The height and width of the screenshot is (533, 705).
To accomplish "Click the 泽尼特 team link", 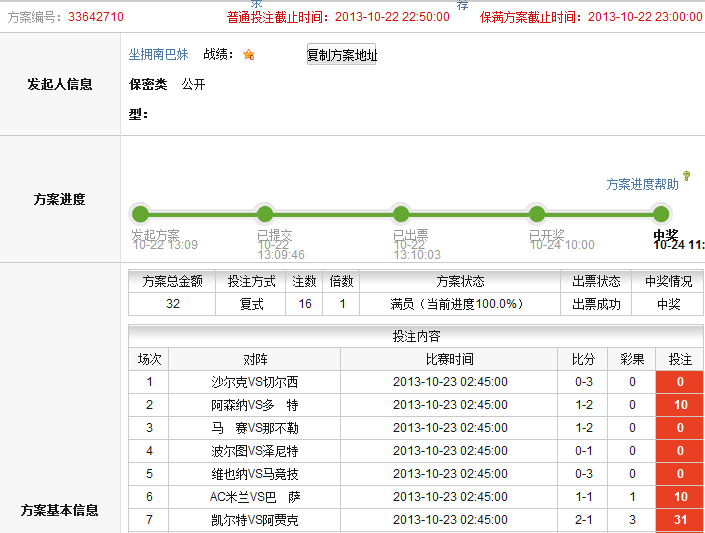I will (x=279, y=451).
